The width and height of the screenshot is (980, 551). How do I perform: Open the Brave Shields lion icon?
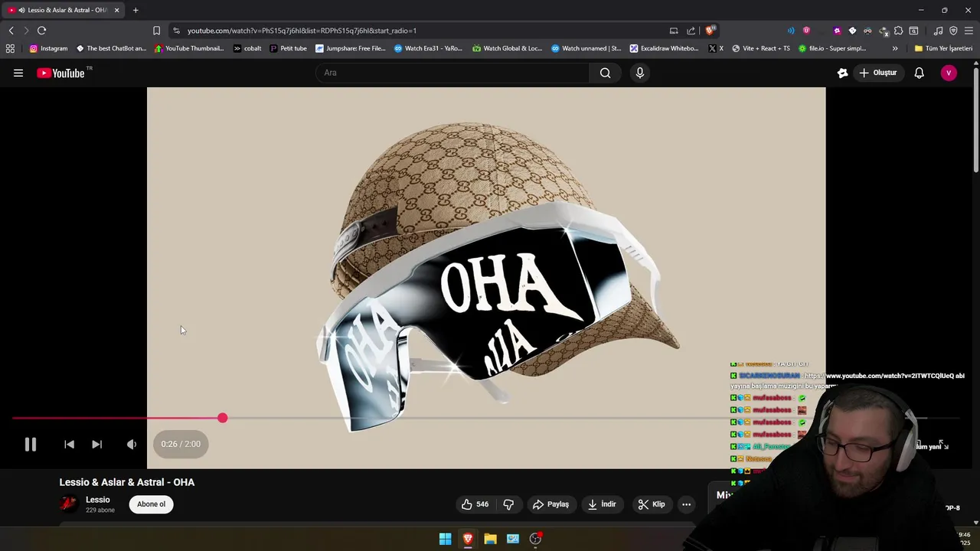coord(710,31)
